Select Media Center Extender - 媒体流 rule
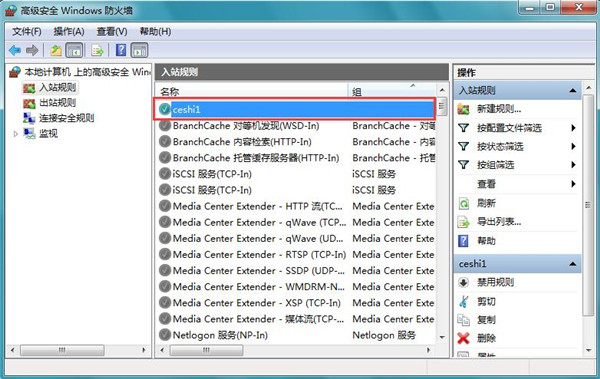Image resolution: width=600 pixels, height=379 pixels. 258,319
